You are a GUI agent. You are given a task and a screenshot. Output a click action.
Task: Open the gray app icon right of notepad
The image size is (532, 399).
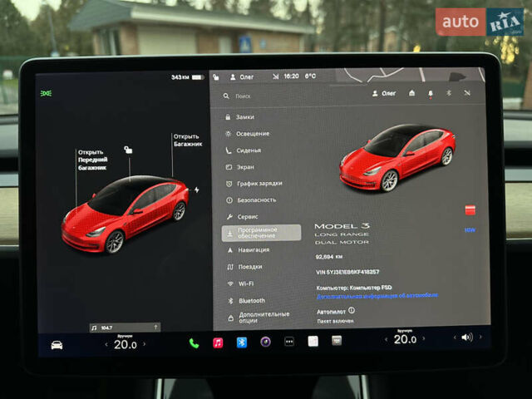click(337, 341)
